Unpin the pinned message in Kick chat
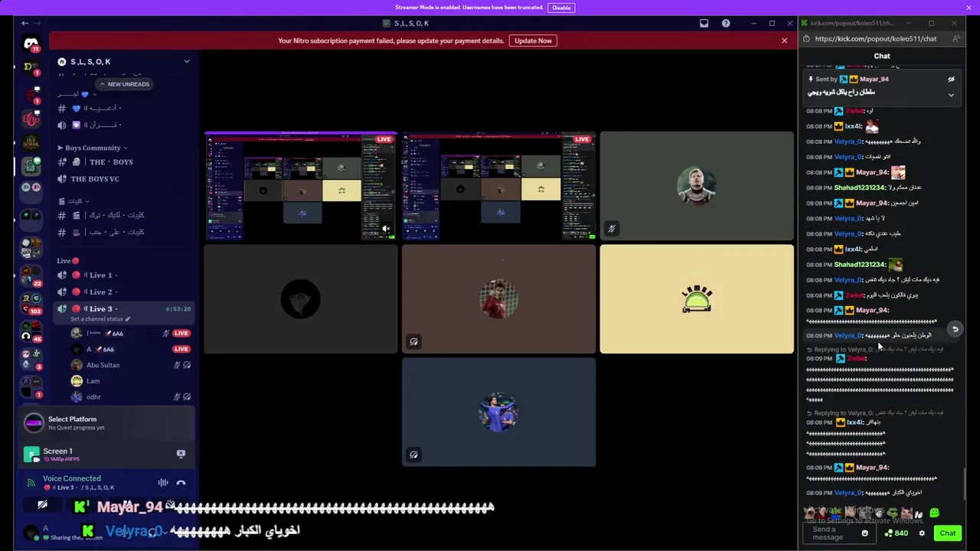 point(951,79)
